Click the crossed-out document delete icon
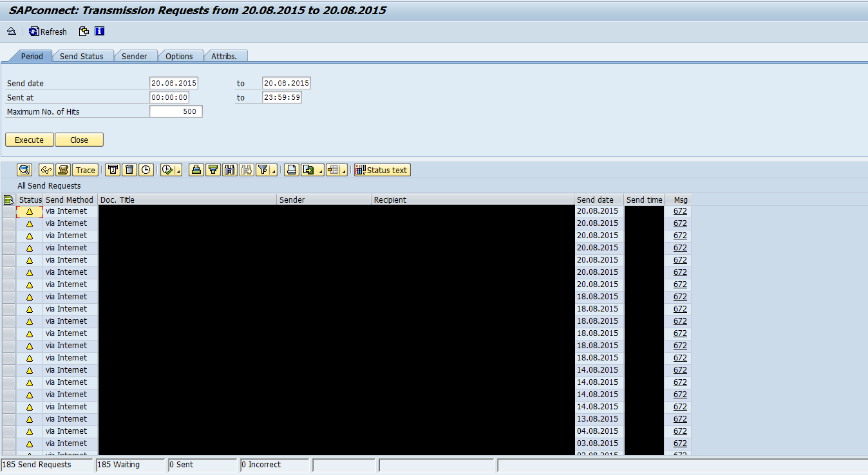This screenshot has width=868, height=475. tap(113, 170)
